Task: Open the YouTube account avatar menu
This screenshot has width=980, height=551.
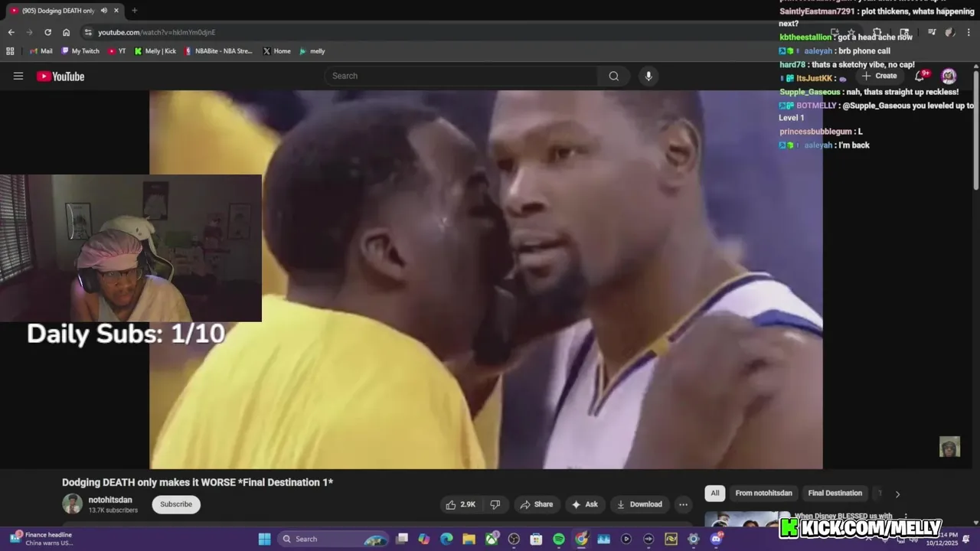Action: click(949, 76)
